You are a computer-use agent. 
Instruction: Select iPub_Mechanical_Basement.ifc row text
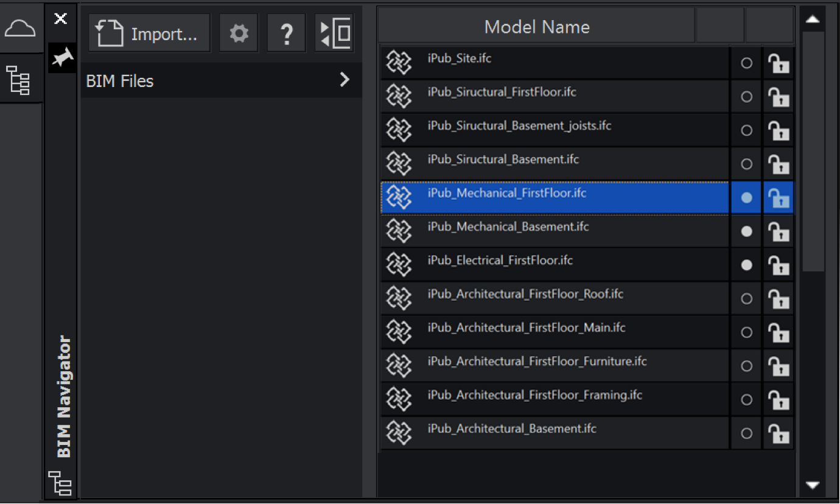pyautogui.click(x=508, y=227)
